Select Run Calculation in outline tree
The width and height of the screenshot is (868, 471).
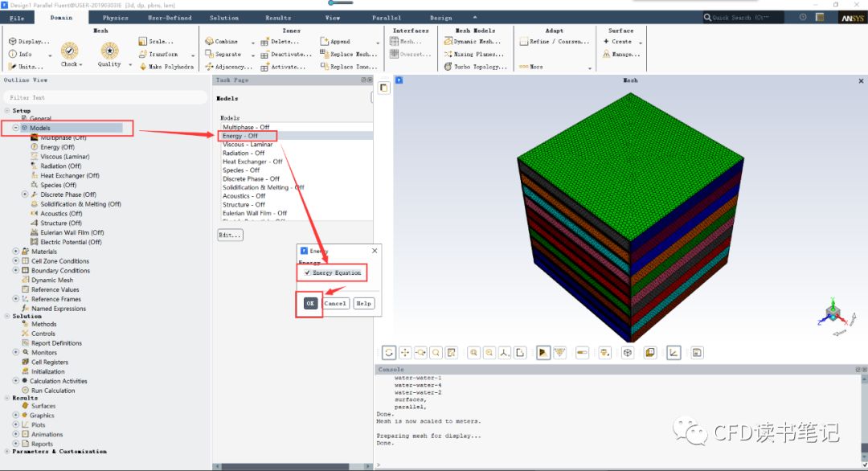(53, 391)
